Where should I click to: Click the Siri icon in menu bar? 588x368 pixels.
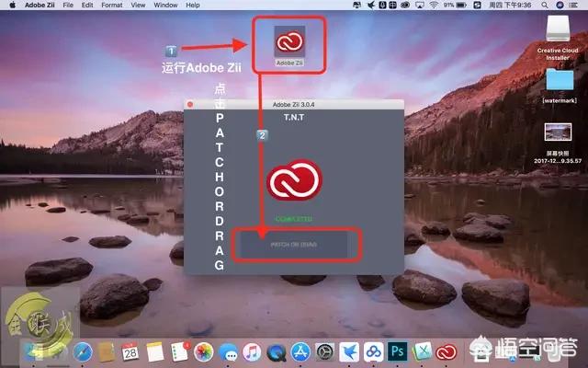560,5
